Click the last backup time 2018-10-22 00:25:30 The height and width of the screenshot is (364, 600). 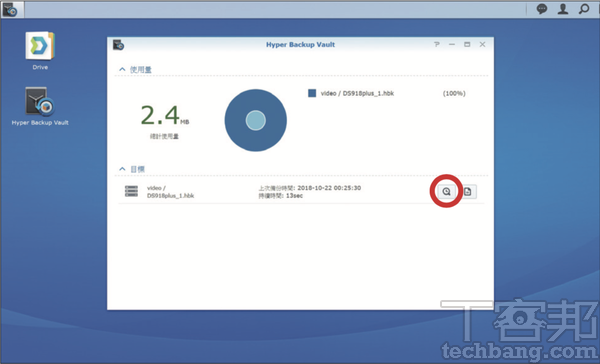pyautogui.click(x=329, y=188)
